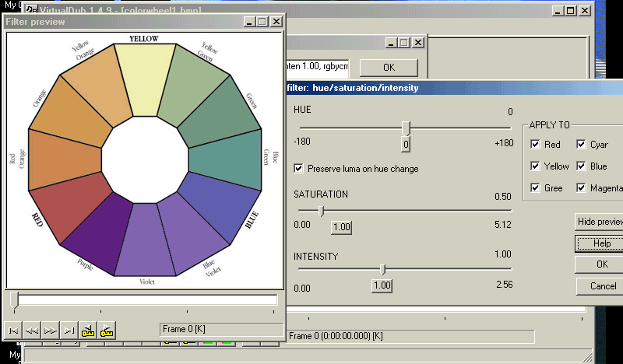Image resolution: width=623 pixels, height=364 pixels.
Task: Click the preview frame position slider
Action: [15, 299]
